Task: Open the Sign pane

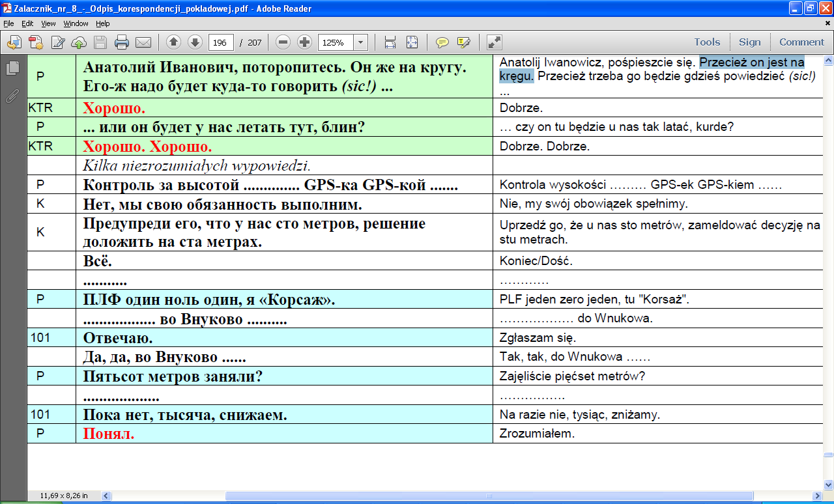Action: [x=749, y=42]
